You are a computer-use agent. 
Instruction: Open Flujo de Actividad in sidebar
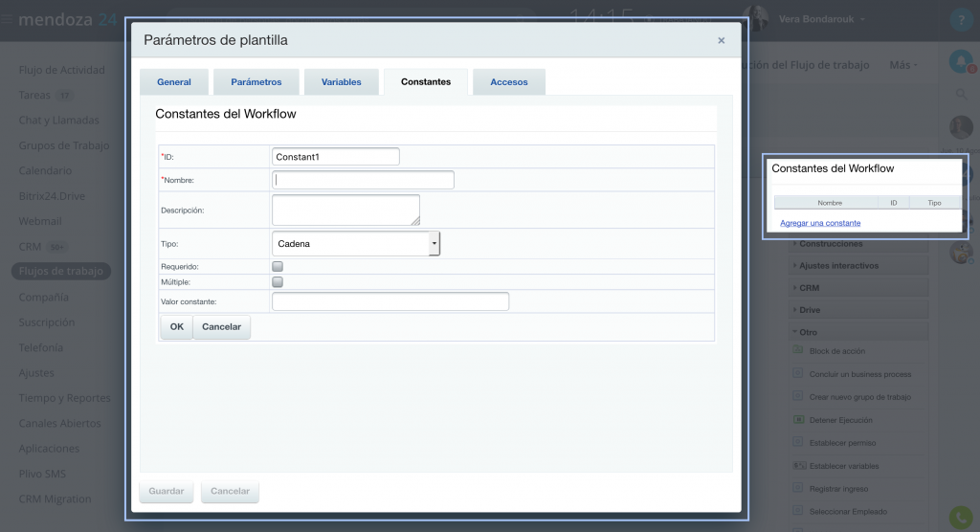[62, 70]
